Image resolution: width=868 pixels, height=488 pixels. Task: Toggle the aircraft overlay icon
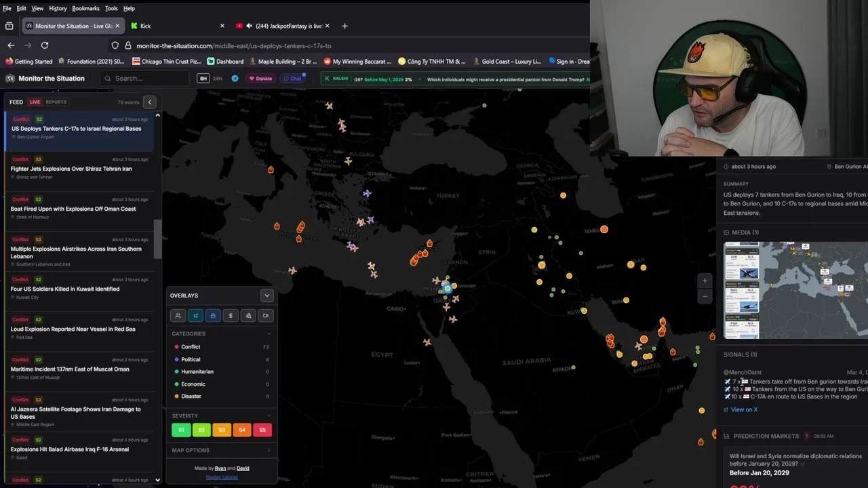coord(195,316)
